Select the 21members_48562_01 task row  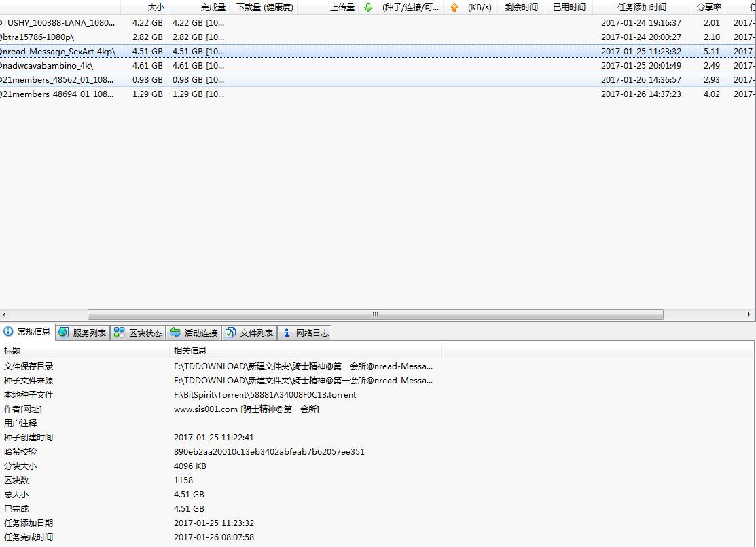tap(58, 80)
